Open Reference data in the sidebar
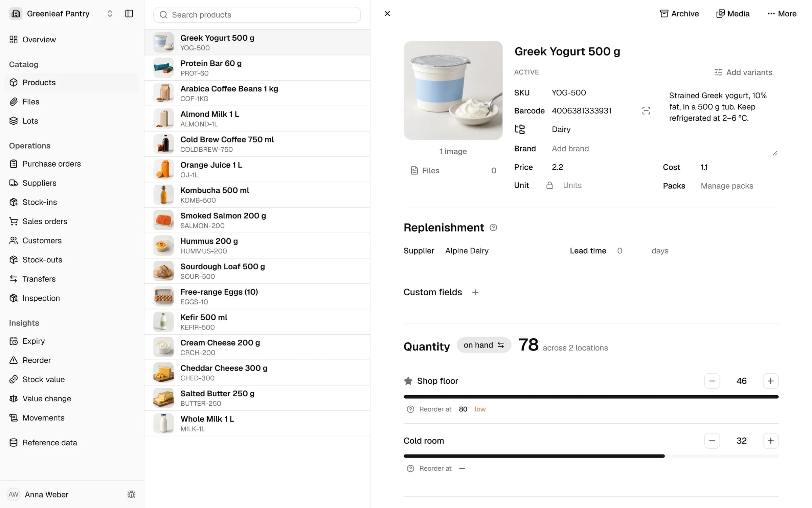812x508 pixels. [x=72, y=443]
